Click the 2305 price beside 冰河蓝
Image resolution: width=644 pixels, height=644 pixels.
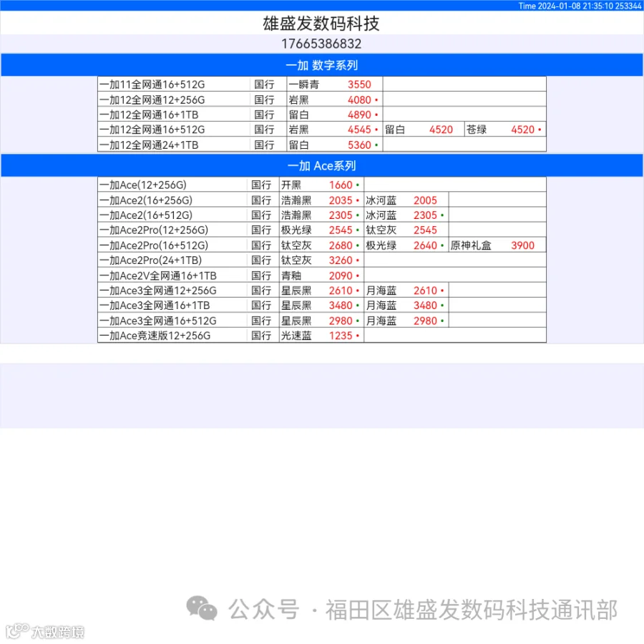point(425,215)
